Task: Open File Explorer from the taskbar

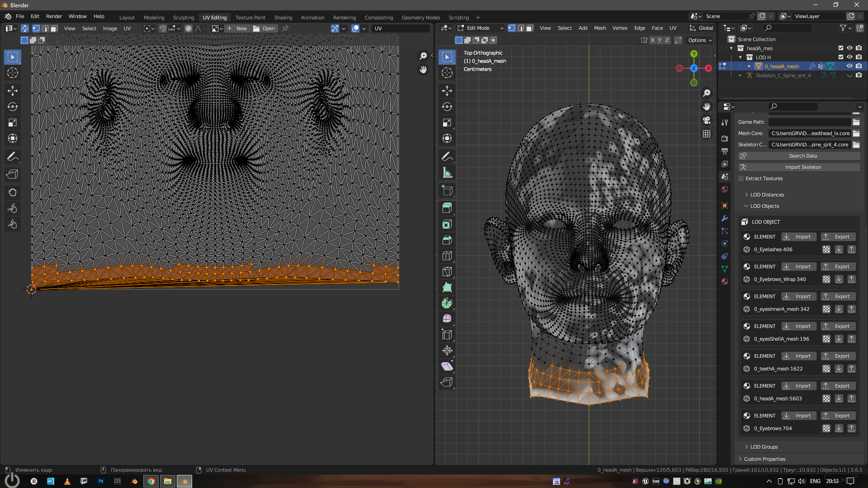Action: point(168,481)
